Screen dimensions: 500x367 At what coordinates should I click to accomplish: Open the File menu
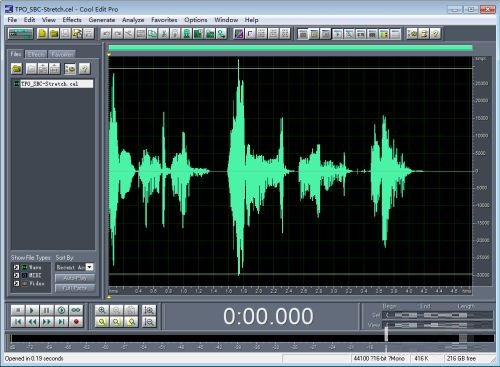tap(12, 20)
